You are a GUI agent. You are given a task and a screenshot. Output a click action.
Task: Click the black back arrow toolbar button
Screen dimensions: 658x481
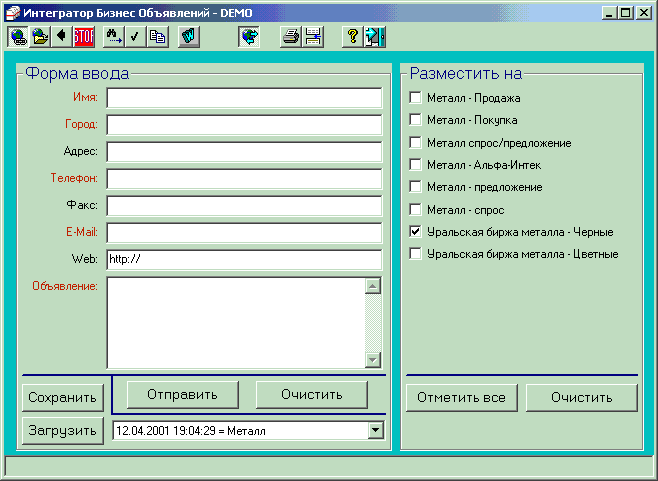pos(62,37)
